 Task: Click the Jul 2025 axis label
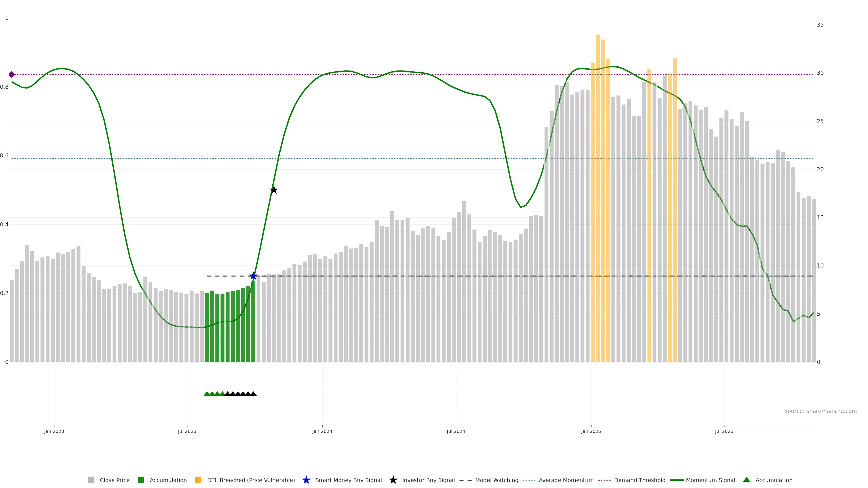pyautogui.click(x=724, y=431)
